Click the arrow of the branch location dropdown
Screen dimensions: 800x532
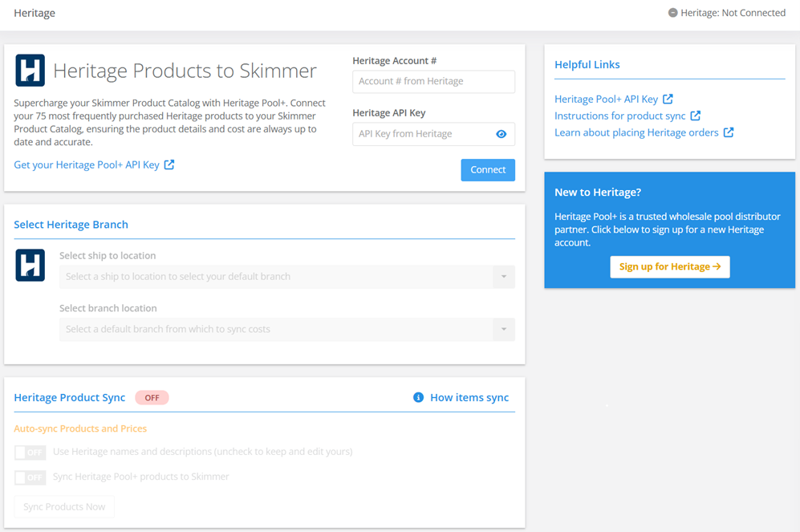coord(504,330)
